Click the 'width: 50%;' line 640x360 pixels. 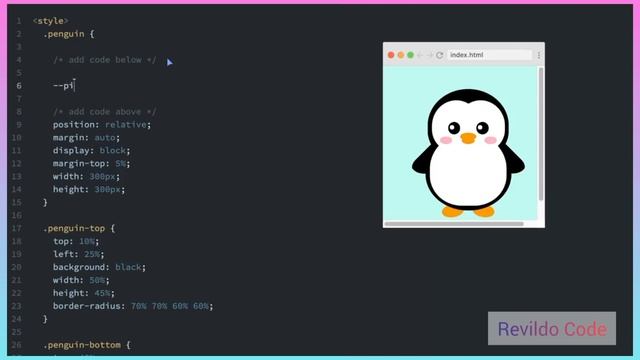(81, 280)
